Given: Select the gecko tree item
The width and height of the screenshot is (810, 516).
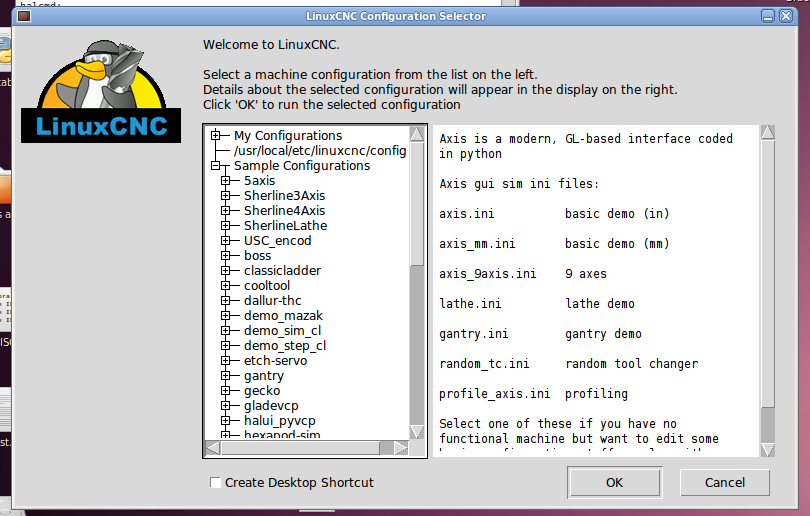Looking at the screenshot, I should click(x=262, y=391).
